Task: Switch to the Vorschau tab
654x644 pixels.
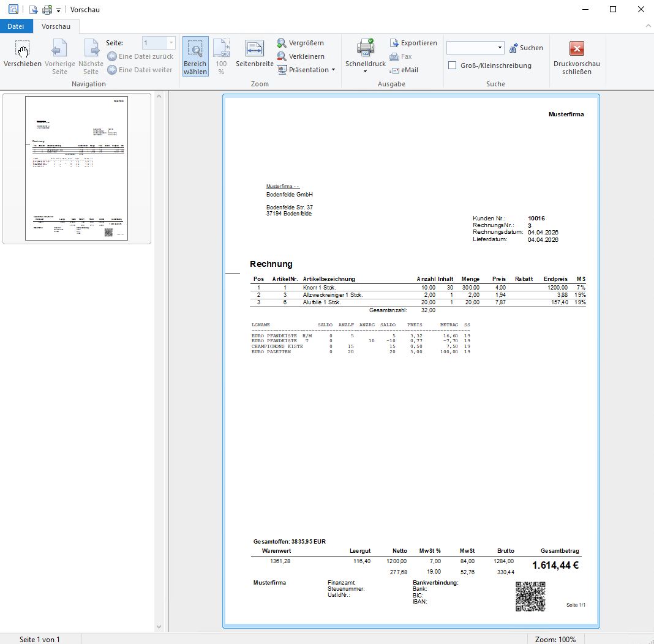Action: (x=56, y=26)
